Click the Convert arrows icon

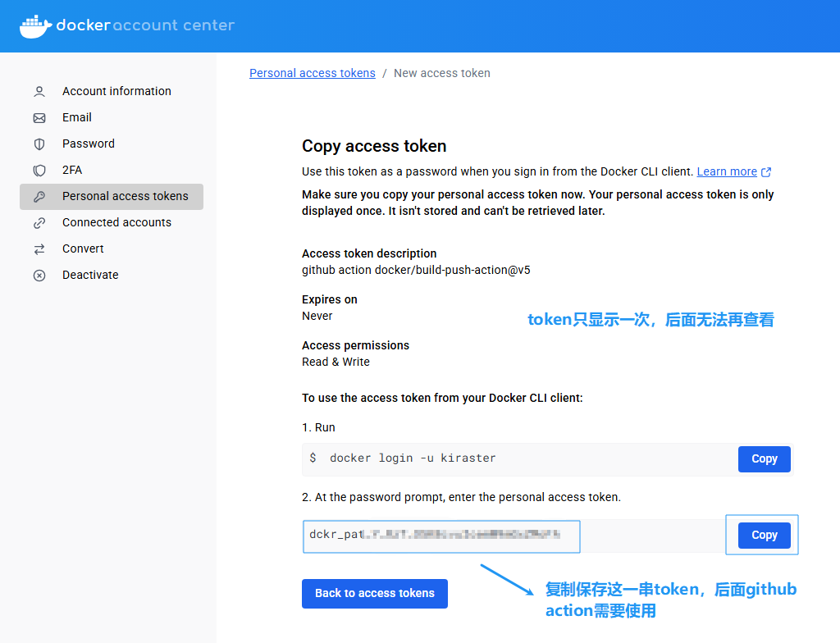(39, 249)
